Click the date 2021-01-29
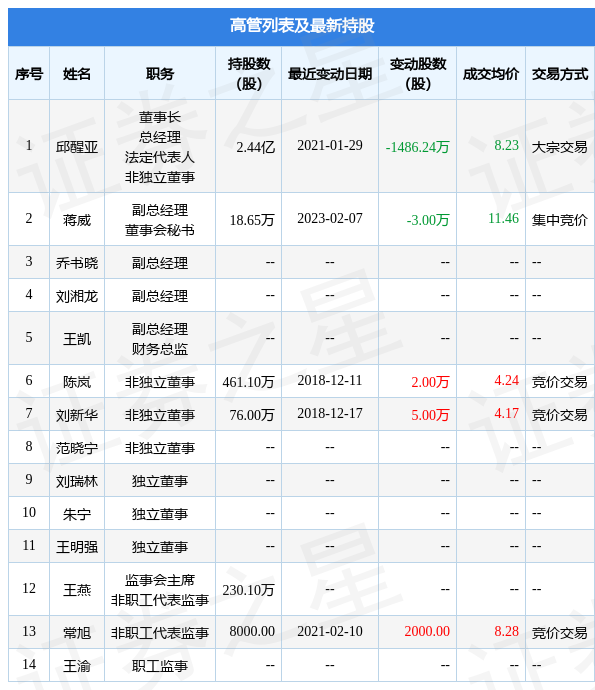The height and width of the screenshot is (690, 595). 330,145
